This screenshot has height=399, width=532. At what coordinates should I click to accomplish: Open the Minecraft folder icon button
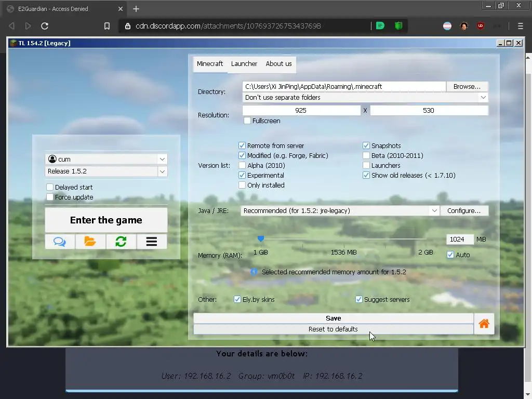tap(90, 242)
